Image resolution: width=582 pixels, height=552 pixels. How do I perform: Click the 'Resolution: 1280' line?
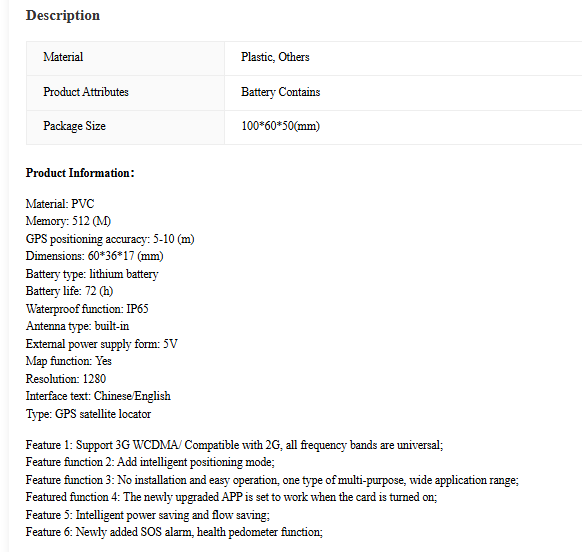pos(66,379)
